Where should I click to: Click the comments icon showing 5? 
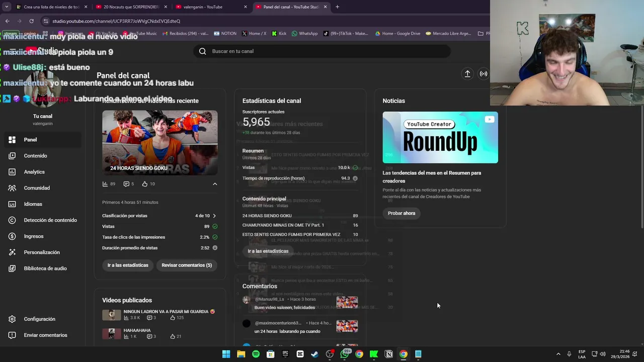[x=126, y=184]
